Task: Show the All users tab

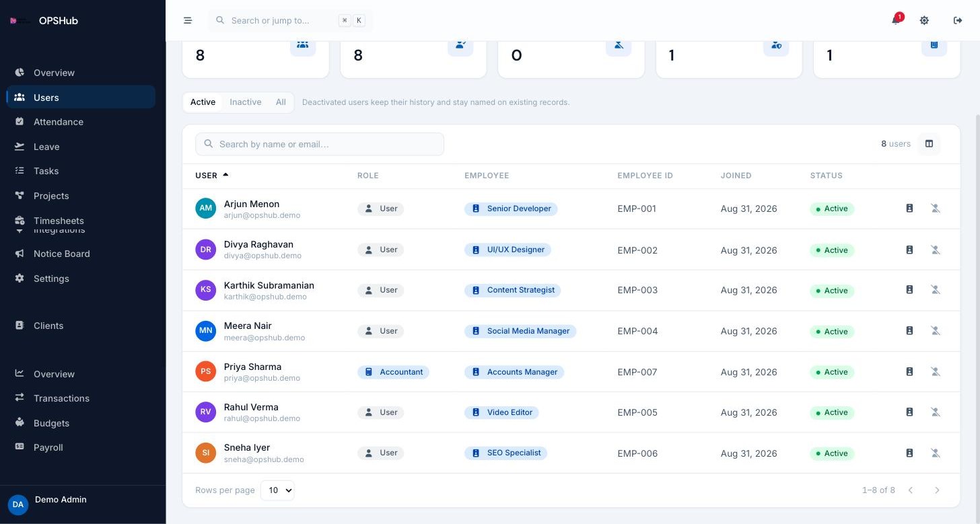Action: (281, 102)
